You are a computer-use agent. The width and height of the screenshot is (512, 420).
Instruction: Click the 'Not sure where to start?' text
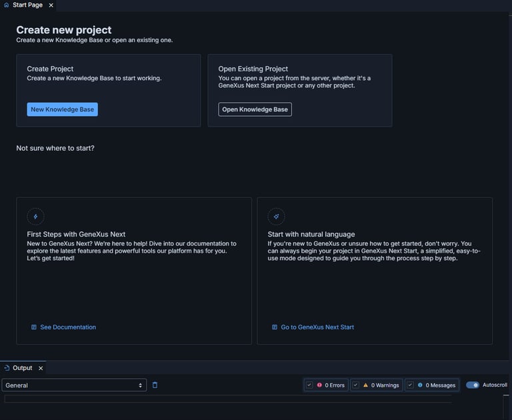[55, 148]
